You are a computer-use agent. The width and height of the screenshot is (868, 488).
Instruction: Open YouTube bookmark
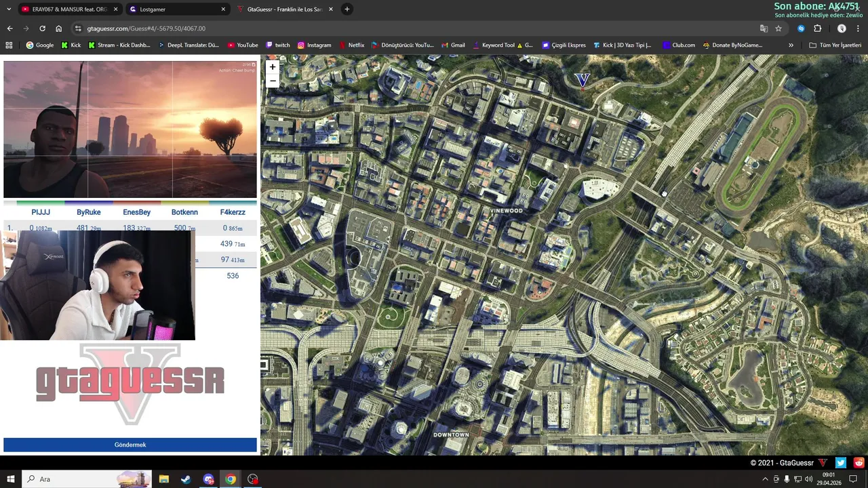243,45
